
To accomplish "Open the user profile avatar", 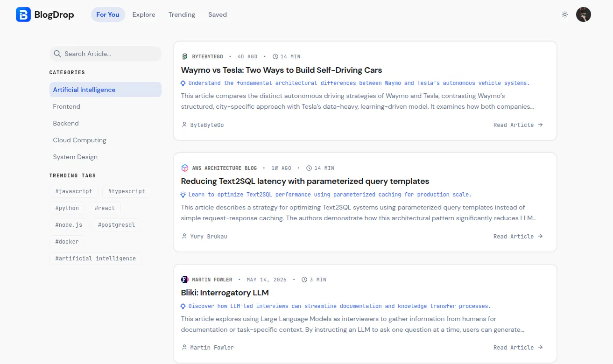I will pos(584,14).
